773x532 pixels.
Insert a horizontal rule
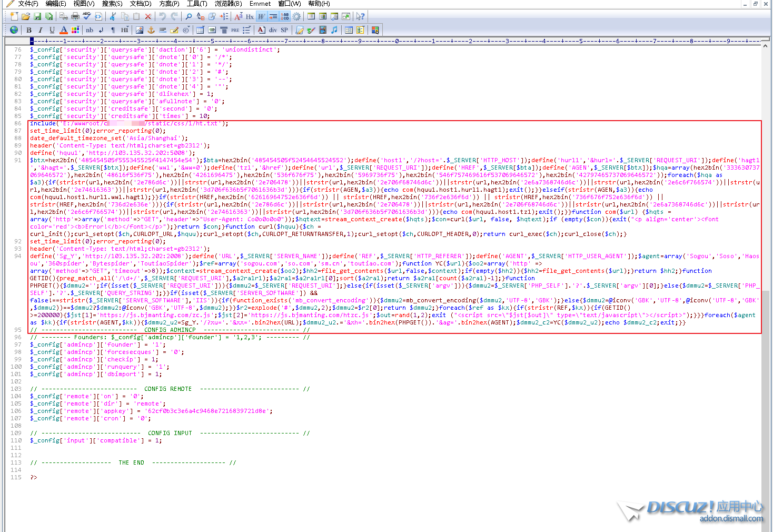point(163,30)
